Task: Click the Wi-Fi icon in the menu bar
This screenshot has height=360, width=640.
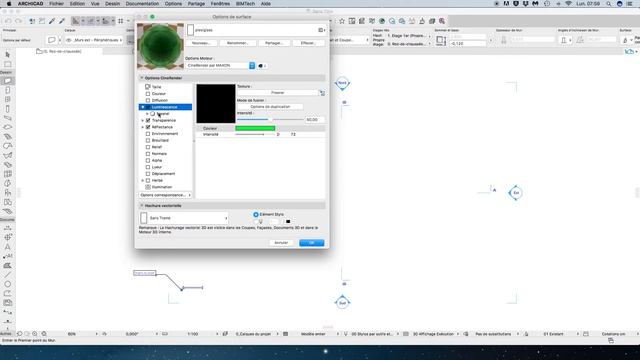Action: coord(568,4)
